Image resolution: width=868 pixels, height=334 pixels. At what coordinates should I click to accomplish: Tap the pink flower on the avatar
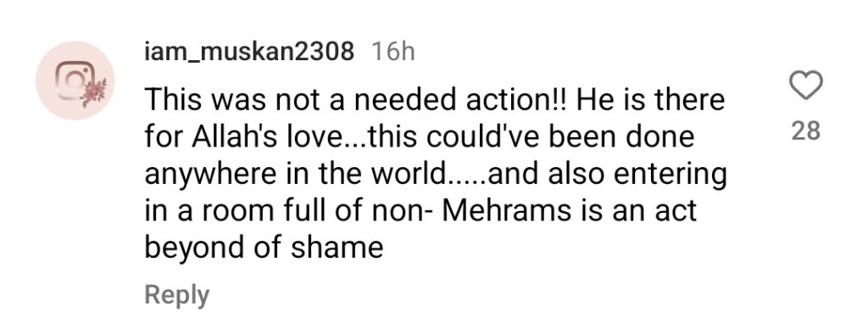93,92
